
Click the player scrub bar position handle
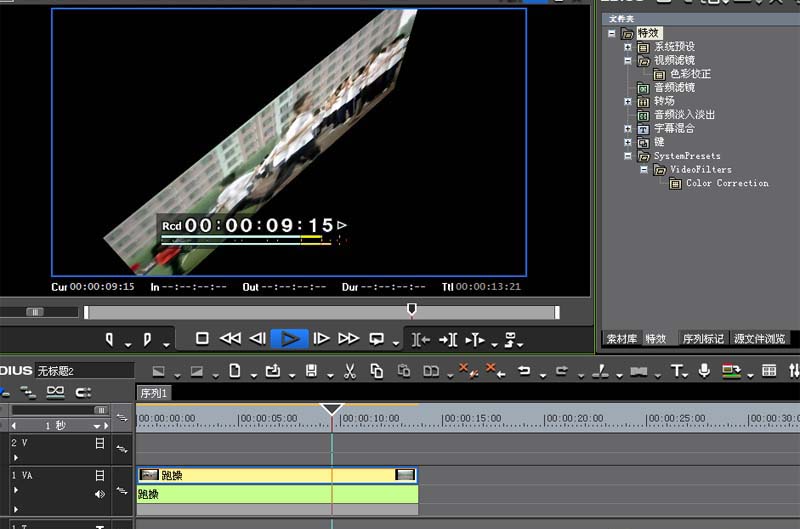click(412, 311)
